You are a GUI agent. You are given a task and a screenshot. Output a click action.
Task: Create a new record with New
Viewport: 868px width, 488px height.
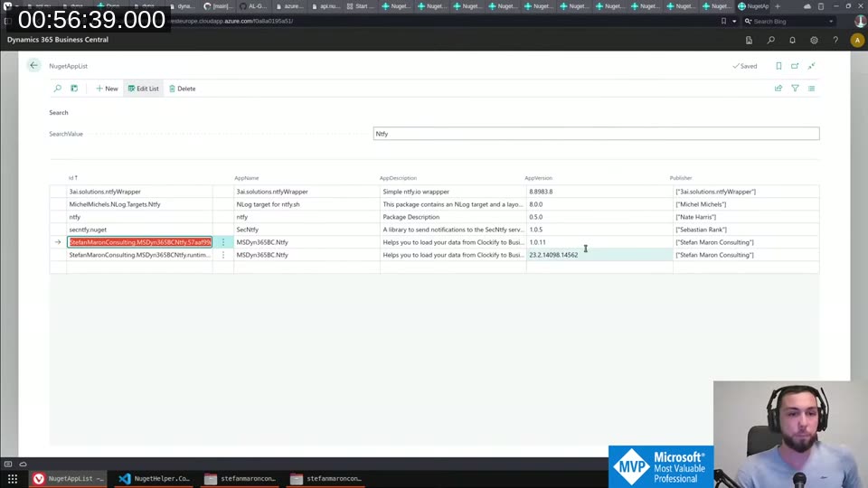(x=107, y=89)
